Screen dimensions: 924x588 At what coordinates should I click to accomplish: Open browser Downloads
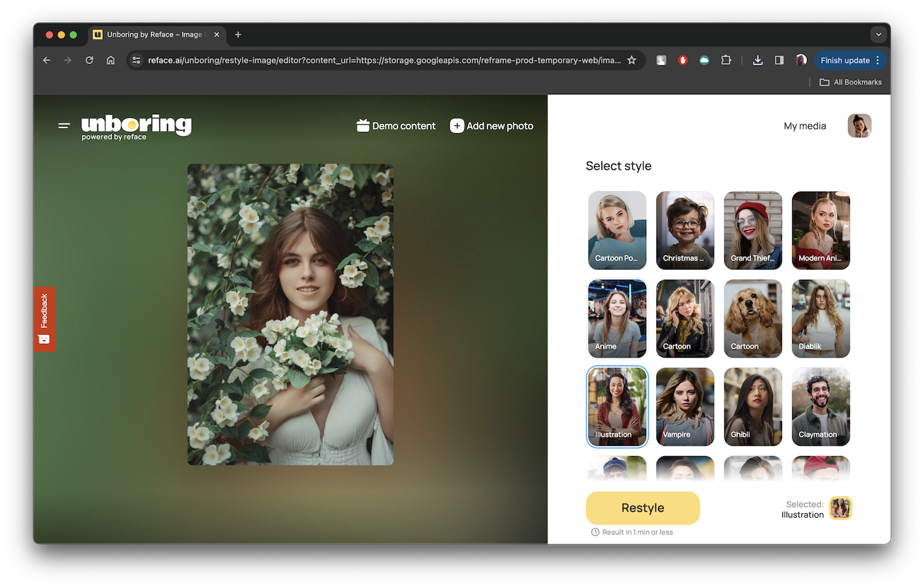point(758,60)
